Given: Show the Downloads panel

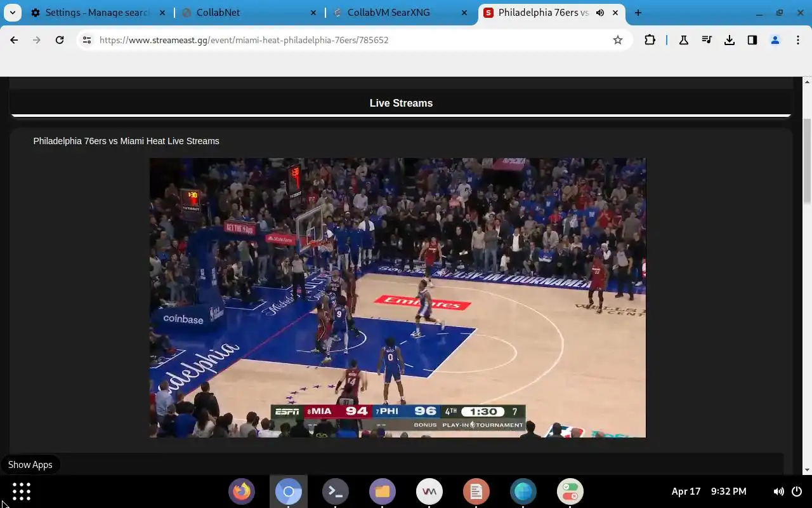Looking at the screenshot, I should coord(730,40).
